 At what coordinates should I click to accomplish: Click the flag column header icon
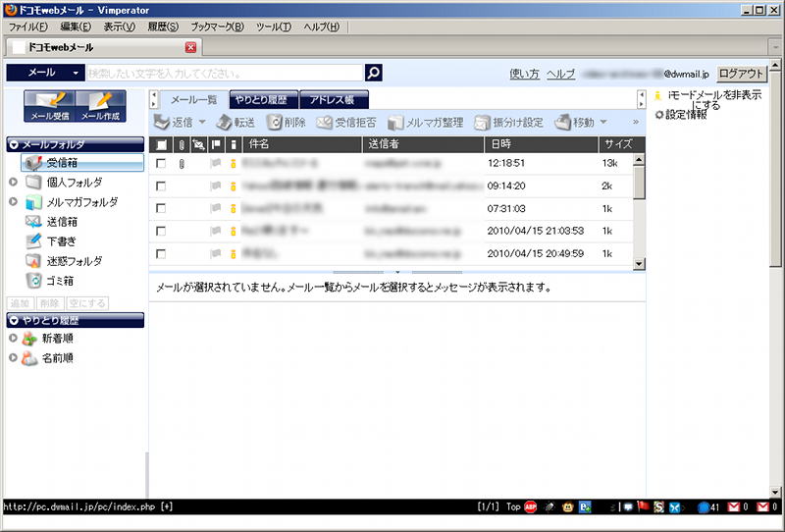(x=216, y=144)
